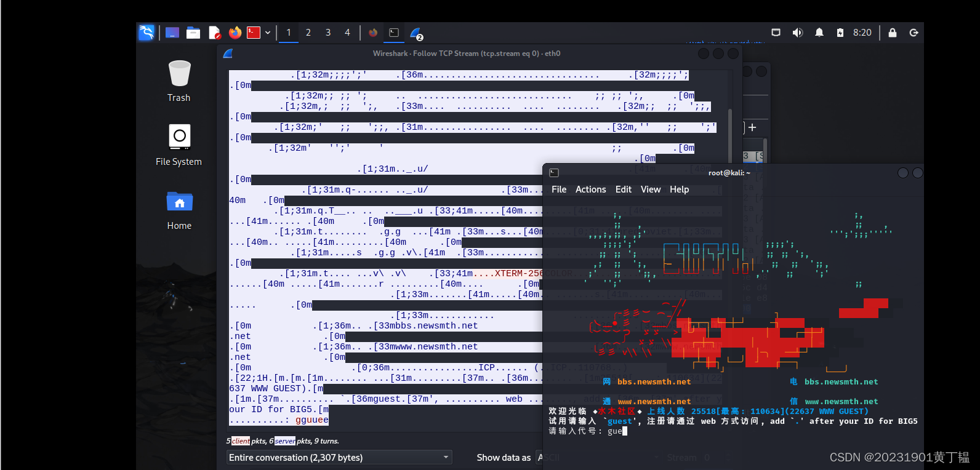Click the highlighted 'server' label in the packet summary
The image size is (980, 470).
pyautogui.click(x=285, y=440)
